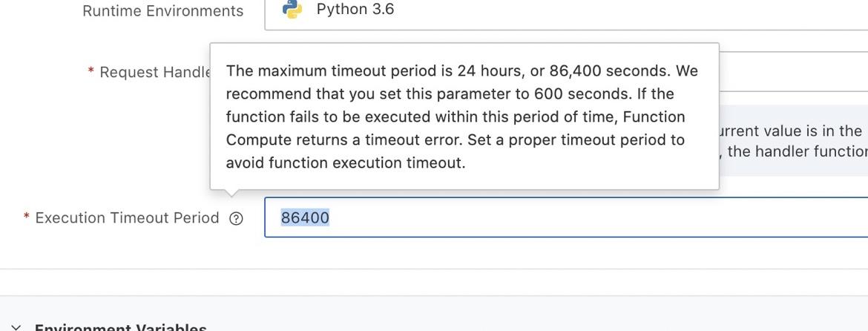This screenshot has width=868, height=331.
Task: Click the help question mark beside Execution Timeout Period
Action: (236, 218)
